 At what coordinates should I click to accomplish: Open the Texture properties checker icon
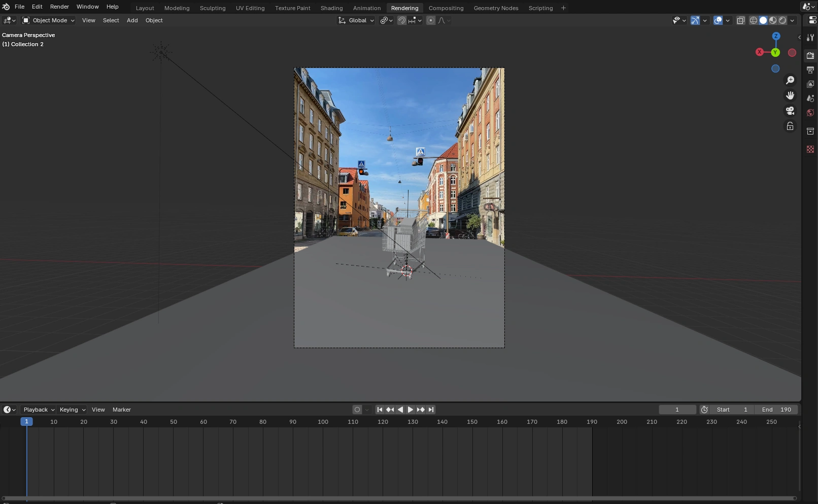810,149
